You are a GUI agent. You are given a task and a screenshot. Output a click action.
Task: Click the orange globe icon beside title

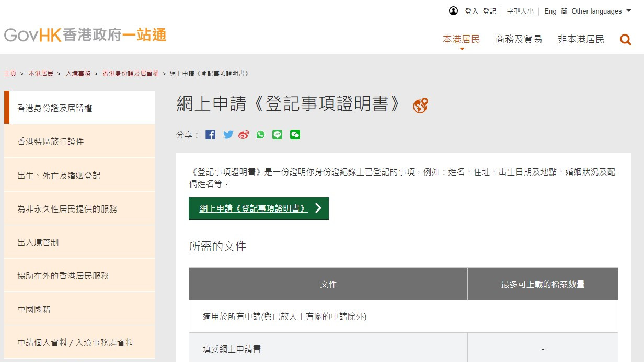[420, 106]
